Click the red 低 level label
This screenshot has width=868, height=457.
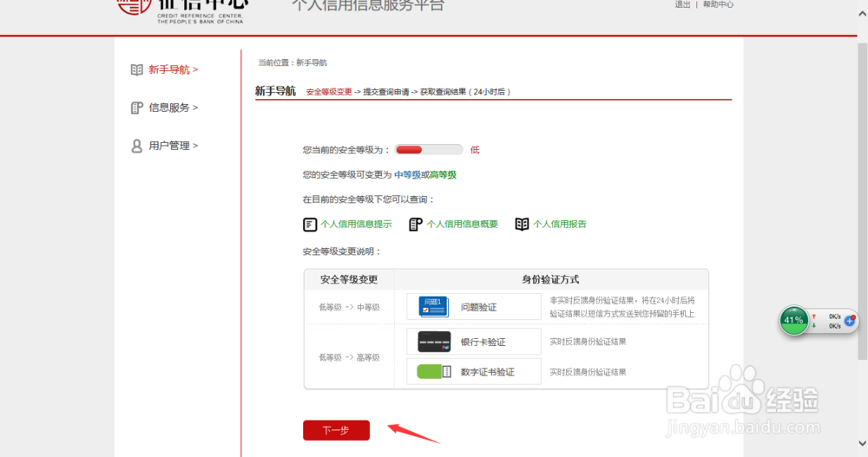(475, 150)
